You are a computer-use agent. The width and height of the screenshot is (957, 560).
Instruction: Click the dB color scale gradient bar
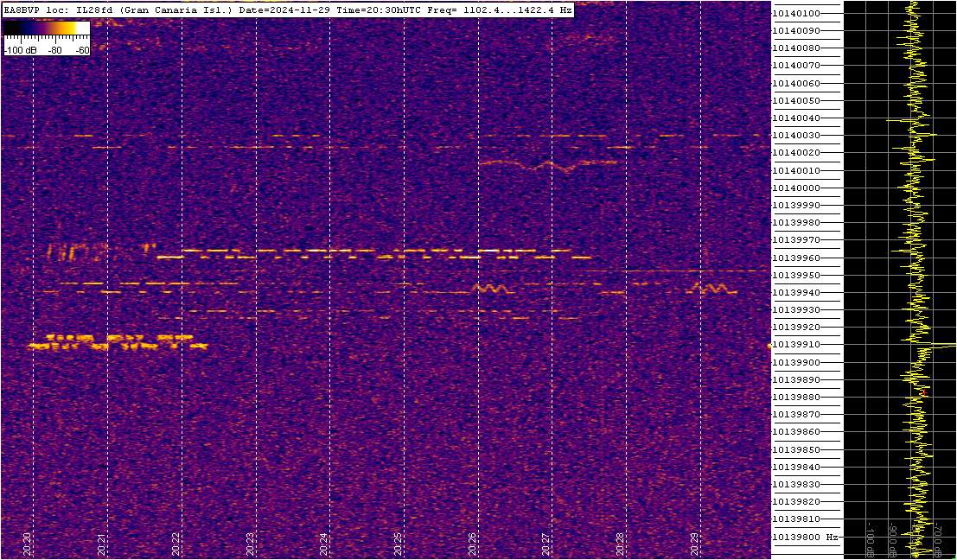(x=47, y=29)
